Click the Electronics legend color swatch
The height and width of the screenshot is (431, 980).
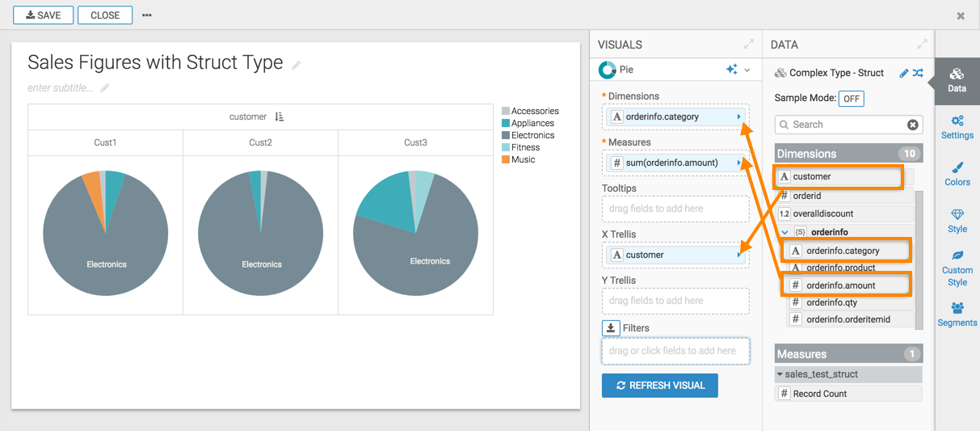tap(506, 136)
